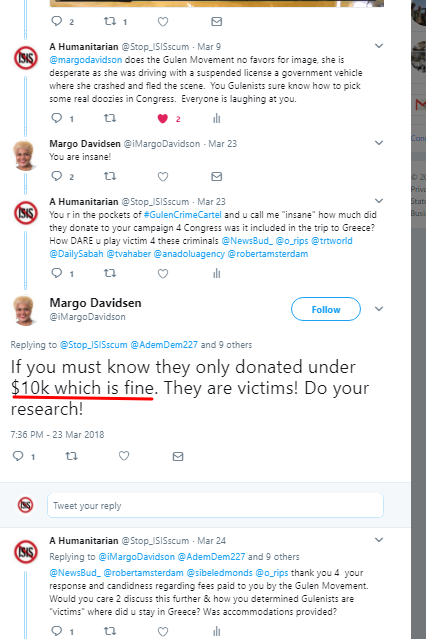Open the #GulenCrimeCartel hashtag
Viewport: 426px width, 639px height.
[183, 215]
